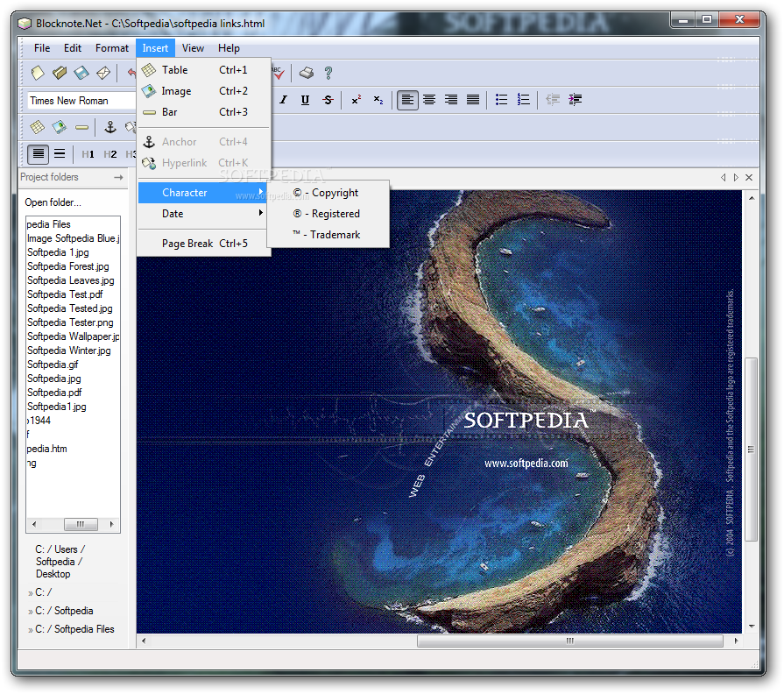Choose Bar from the Insert menu
The width and height of the screenshot is (784, 694).
(204, 112)
